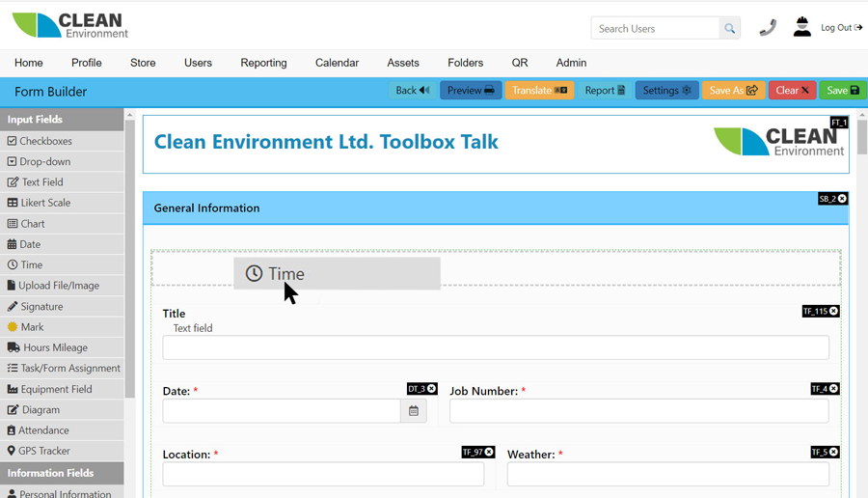The width and height of the screenshot is (868, 498).
Task: Remove the SB_2 section block
Action: 842,198
